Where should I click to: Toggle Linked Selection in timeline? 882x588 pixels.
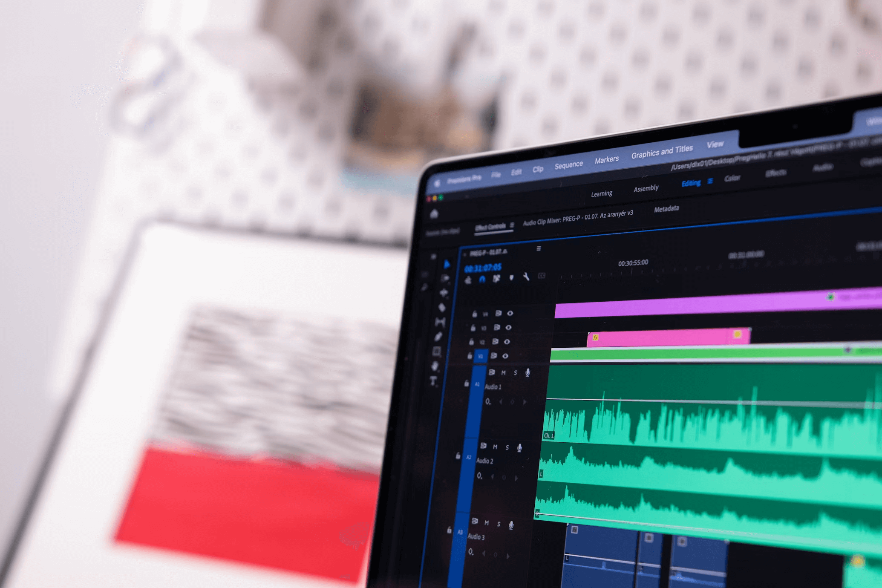click(x=496, y=279)
